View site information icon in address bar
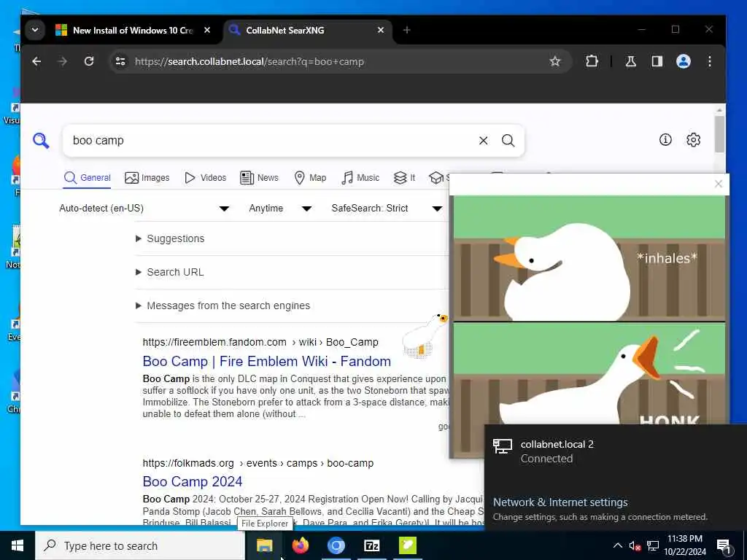The height and width of the screenshot is (560, 747). pyautogui.click(x=120, y=61)
